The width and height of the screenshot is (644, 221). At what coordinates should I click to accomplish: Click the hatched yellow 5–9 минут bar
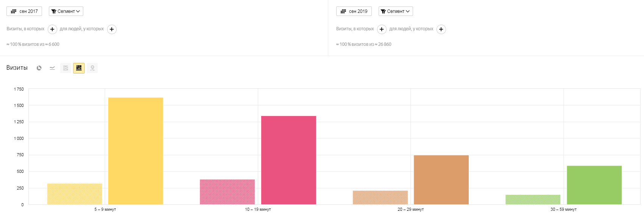[75, 194]
